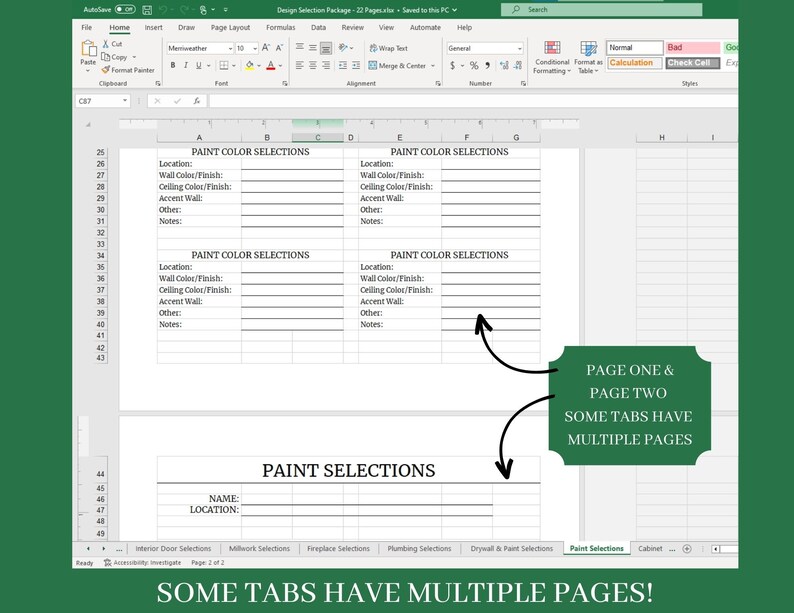Click the Align Left icon
This screenshot has height=613, width=794.
(300, 65)
